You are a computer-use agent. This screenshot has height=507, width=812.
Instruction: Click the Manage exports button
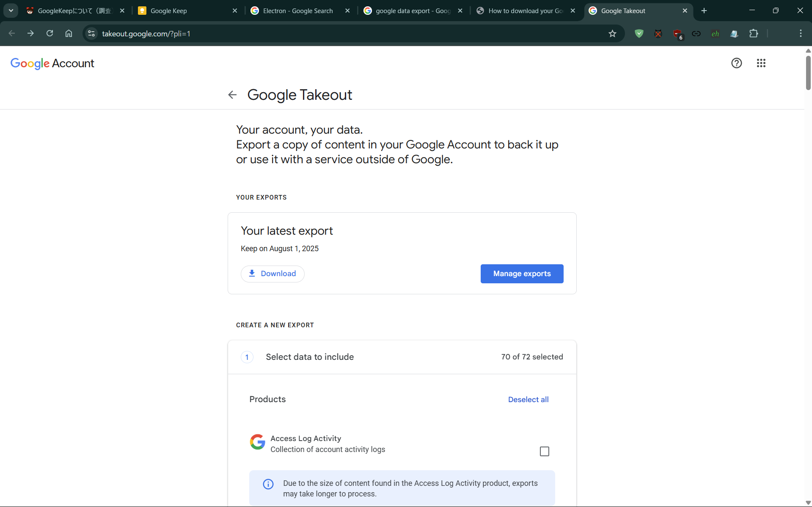pos(522,274)
